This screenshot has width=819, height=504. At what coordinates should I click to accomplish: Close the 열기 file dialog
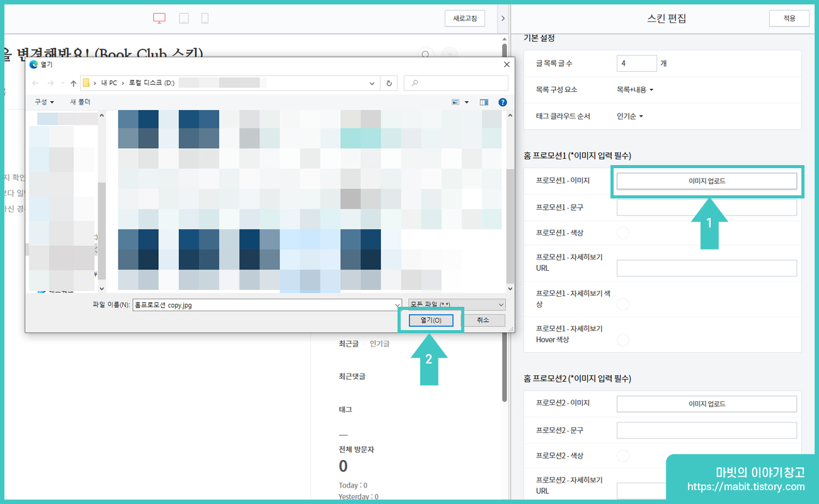click(x=507, y=64)
